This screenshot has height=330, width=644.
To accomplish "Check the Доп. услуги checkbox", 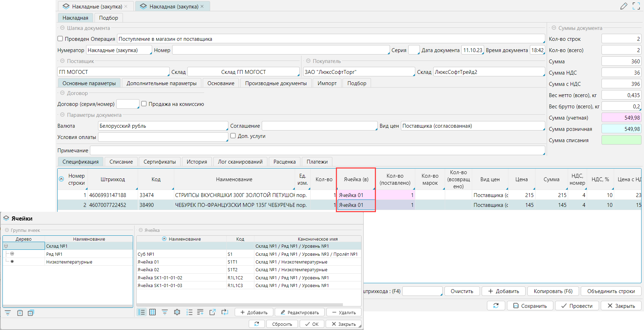I will [x=233, y=136].
